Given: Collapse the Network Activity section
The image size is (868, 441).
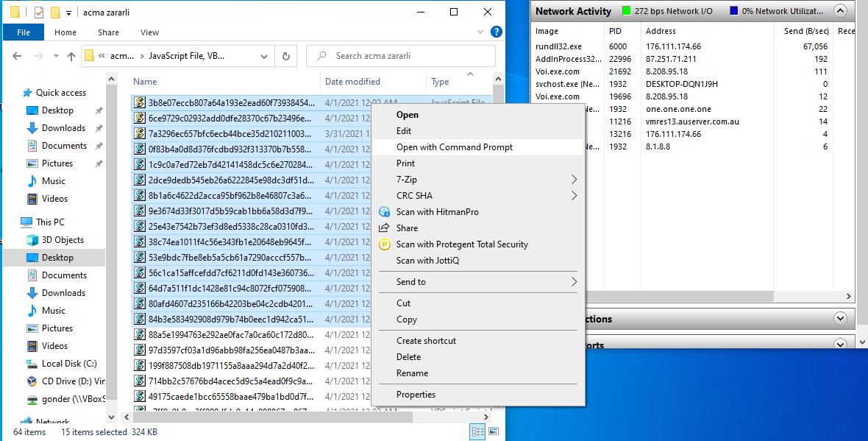Looking at the screenshot, I should (x=840, y=11).
